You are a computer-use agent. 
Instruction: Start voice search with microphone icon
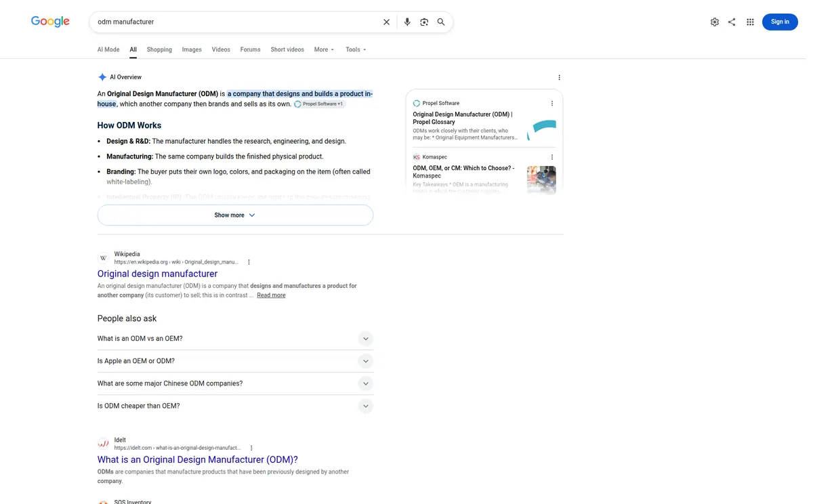(x=407, y=22)
